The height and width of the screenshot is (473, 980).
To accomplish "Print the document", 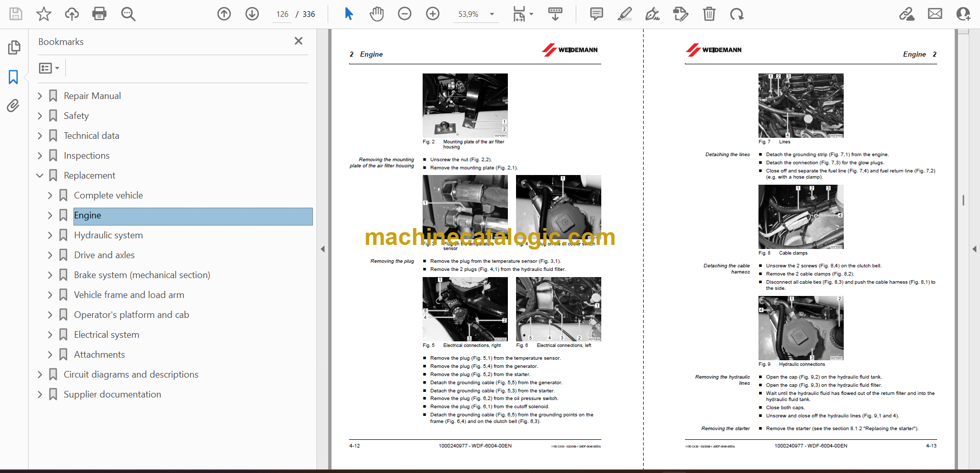I will pyautogui.click(x=100, y=14).
